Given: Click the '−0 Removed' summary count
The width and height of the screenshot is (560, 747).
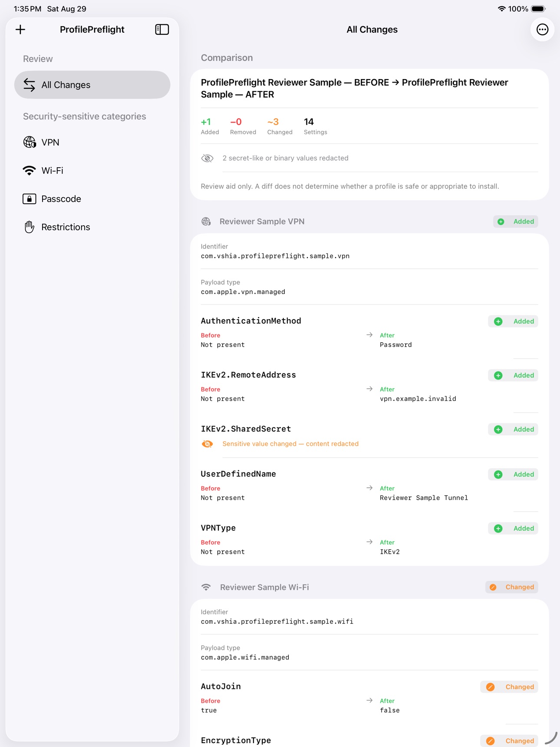Looking at the screenshot, I should pos(243,126).
